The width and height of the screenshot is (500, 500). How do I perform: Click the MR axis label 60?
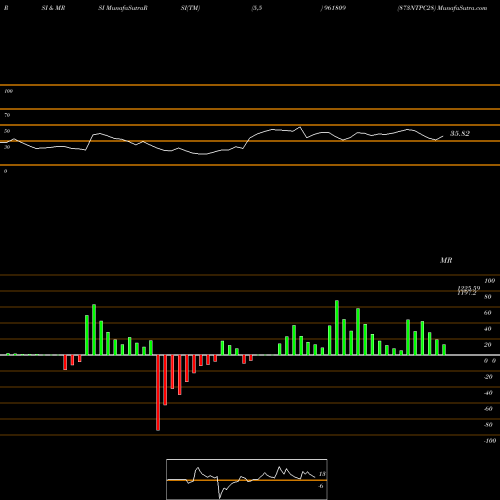coord(488,313)
